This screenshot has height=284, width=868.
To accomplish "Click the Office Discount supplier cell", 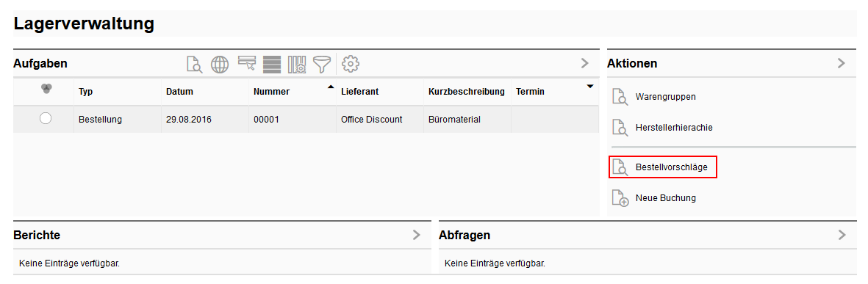I will [x=371, y=119].
